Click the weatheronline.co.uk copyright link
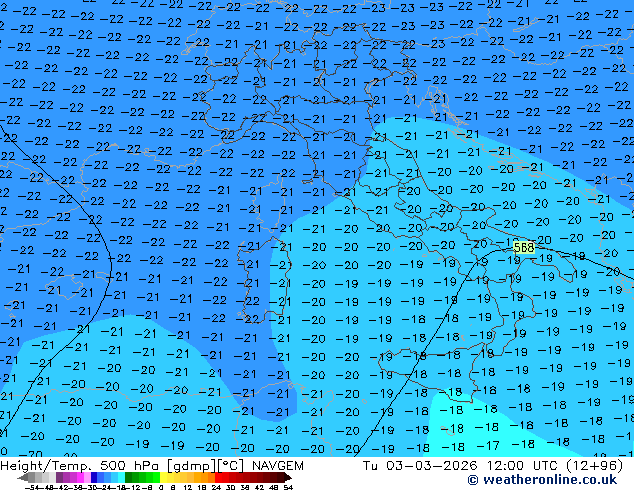The height and width of the screenshot is (490, 634). pyautogui.click(x=542, y=480)
